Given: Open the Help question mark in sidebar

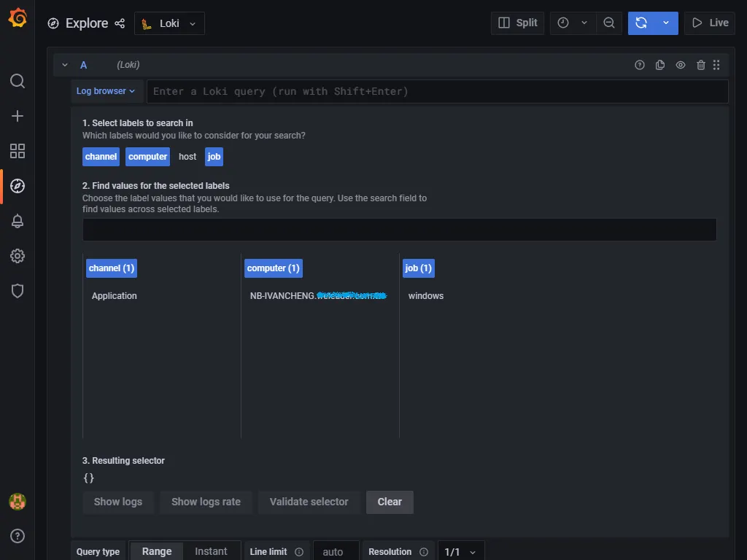Looking at the screenshot, I should tap(18, 536).
